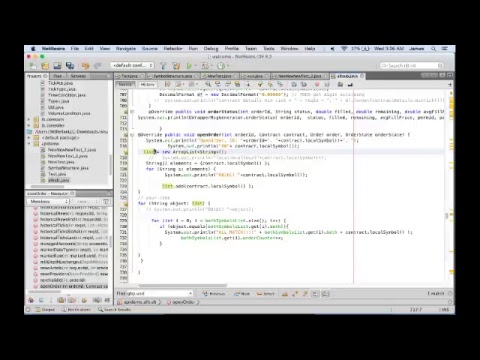Image resolution: width=480 pixels, height=360 pixels.
Task: Click Find Next Occurrence editor icon
Action: tap(228, 85)
